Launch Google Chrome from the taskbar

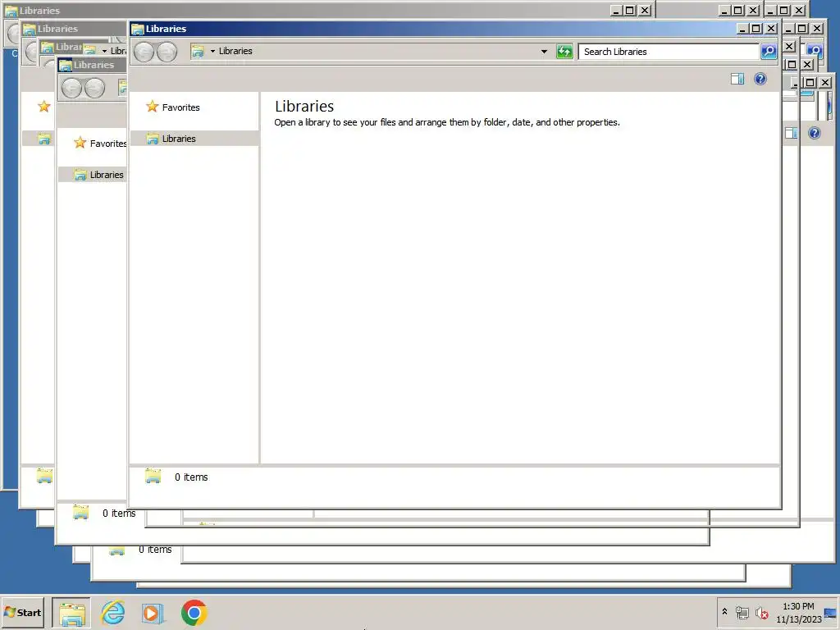click(x=194, y=613)
